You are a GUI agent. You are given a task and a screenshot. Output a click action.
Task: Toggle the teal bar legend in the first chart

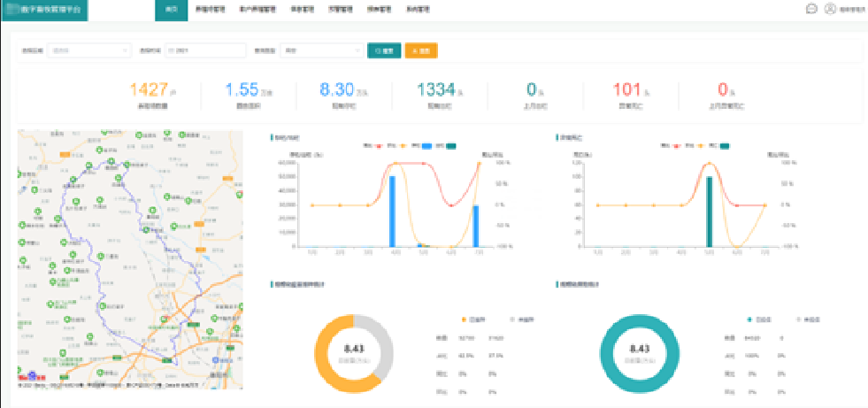click(x=444, y=146)
